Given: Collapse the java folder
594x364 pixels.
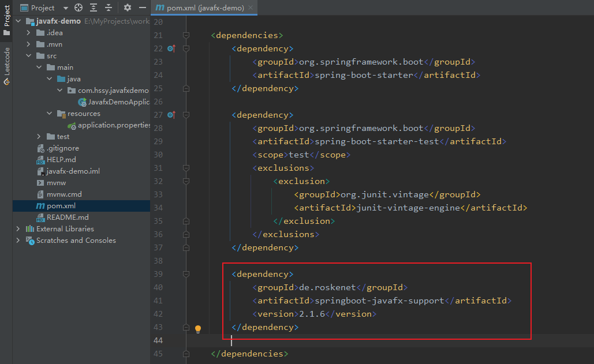Looking at the screenshot, I should pos(50,79).
